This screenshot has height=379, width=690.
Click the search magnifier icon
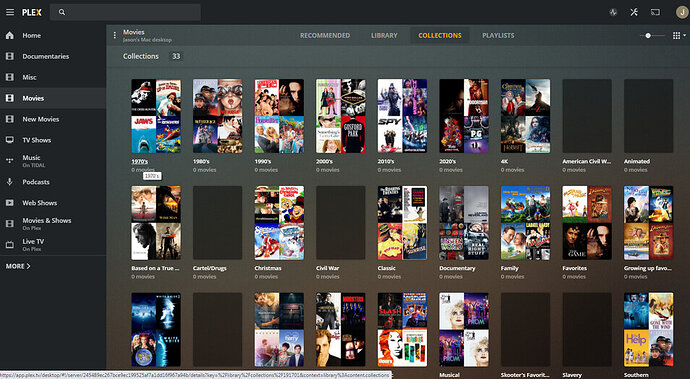tap(62, 12)
